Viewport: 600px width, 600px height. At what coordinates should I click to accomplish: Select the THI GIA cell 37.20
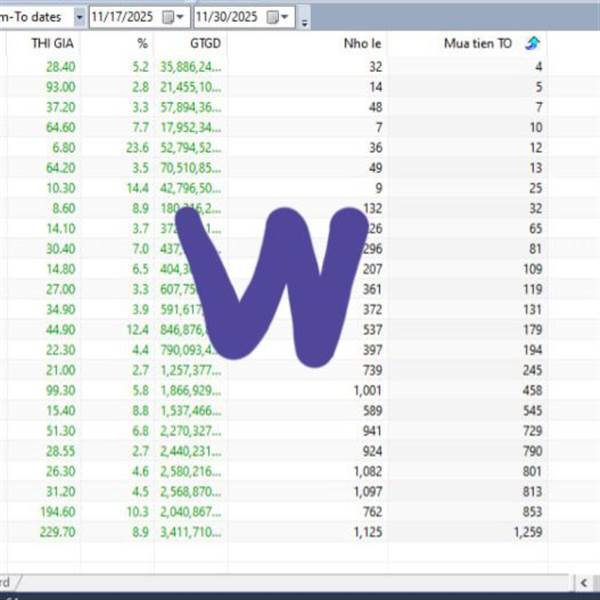pyautogui.click(x=60, y=108)
